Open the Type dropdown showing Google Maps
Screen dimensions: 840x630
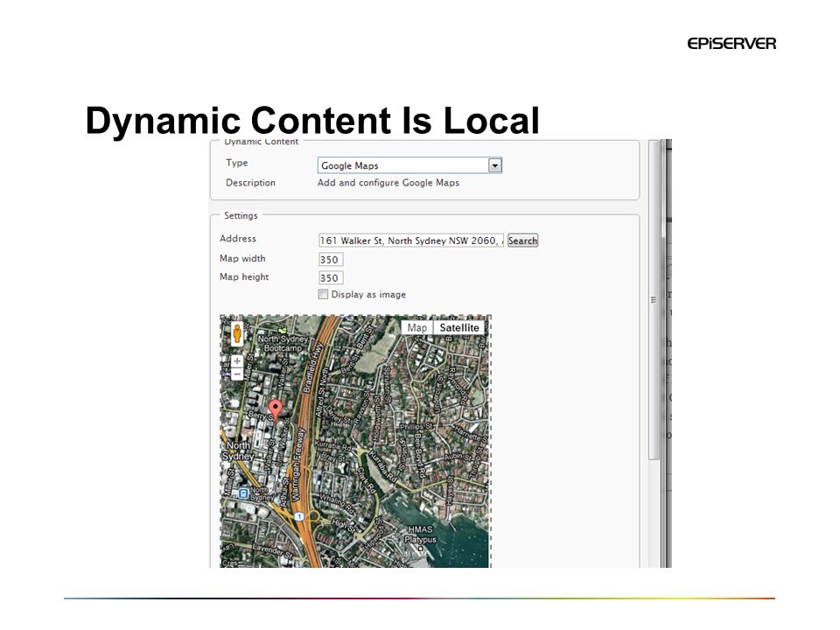point(409,165)
